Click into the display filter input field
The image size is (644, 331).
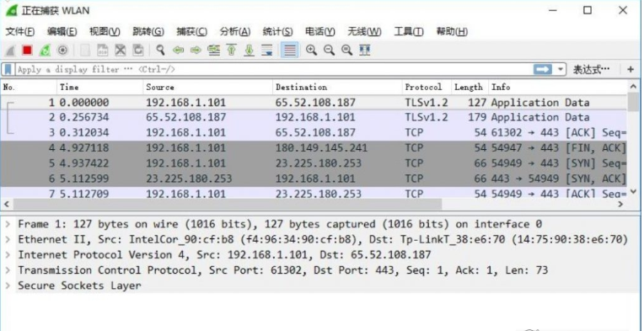pos(273,69)
